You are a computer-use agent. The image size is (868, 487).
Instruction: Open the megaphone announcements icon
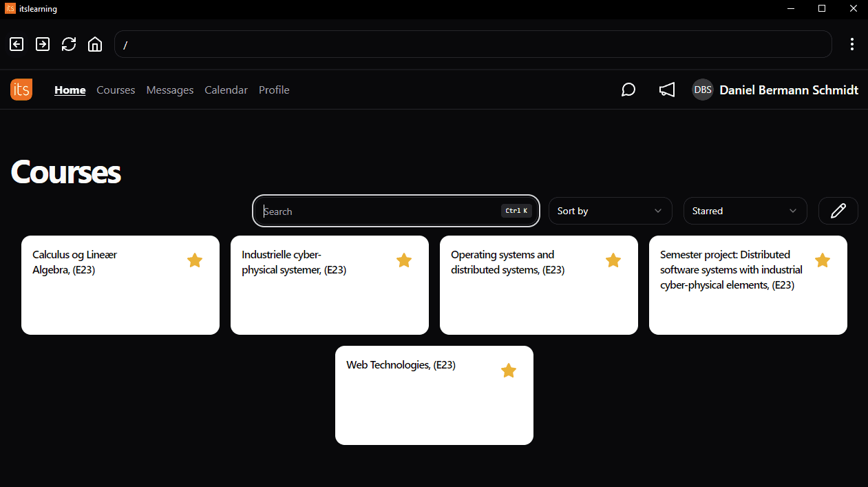coord(667,90)
